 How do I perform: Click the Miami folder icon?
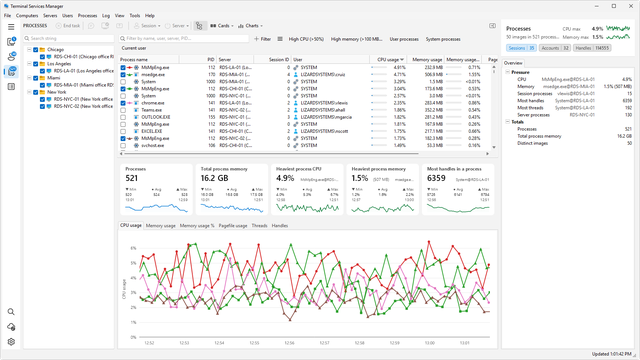click(42, 78)
